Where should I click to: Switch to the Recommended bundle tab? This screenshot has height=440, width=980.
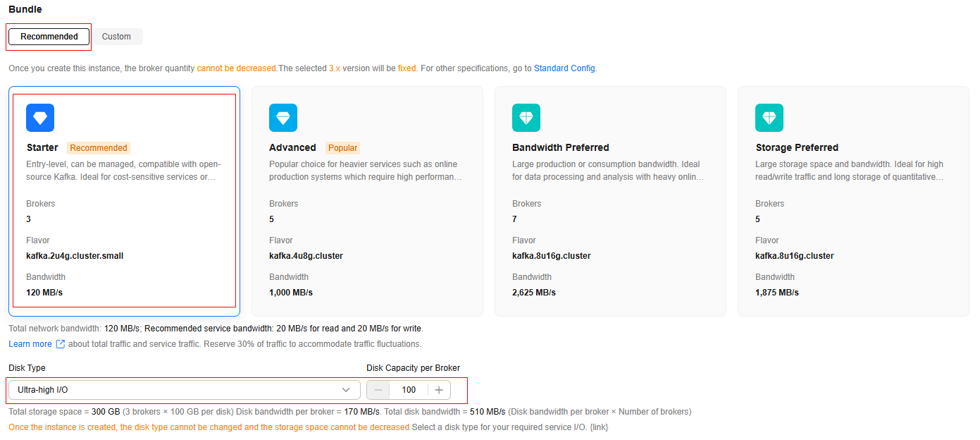tap(49, 37)
